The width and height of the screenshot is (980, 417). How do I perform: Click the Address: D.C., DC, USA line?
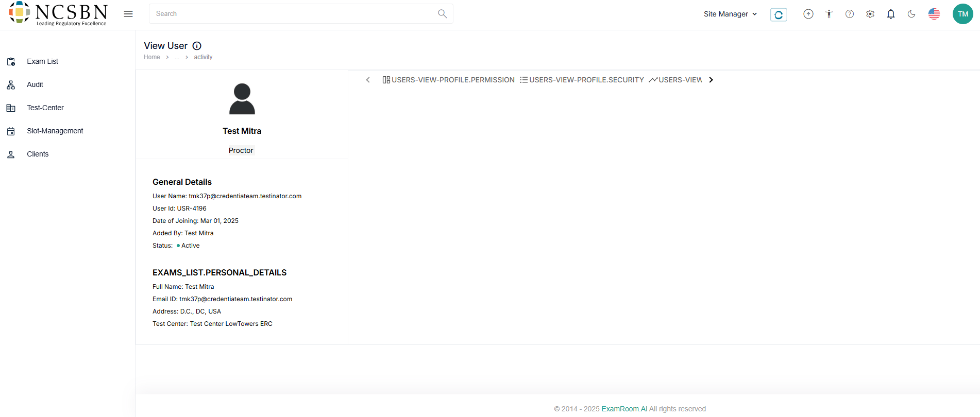[187, 311]
